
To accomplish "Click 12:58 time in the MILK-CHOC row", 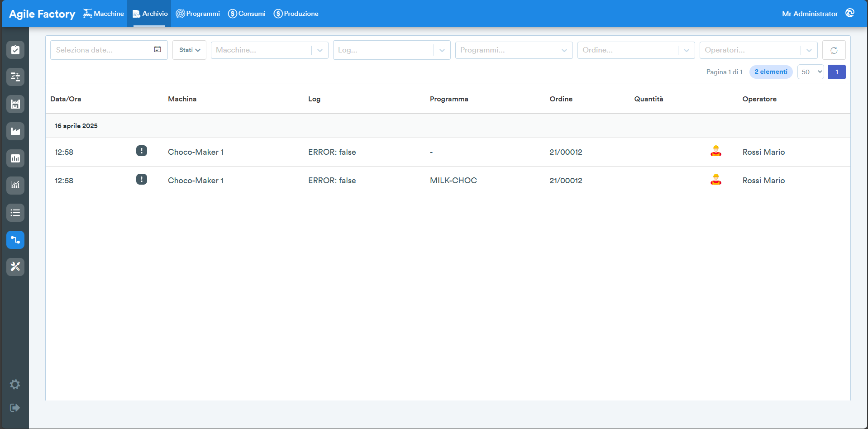I will point(64,181).
